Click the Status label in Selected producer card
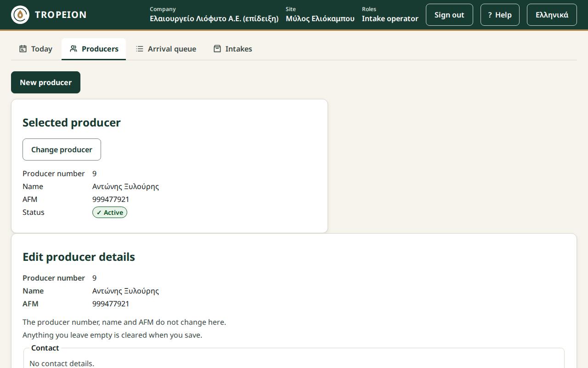 pos(34,212)
